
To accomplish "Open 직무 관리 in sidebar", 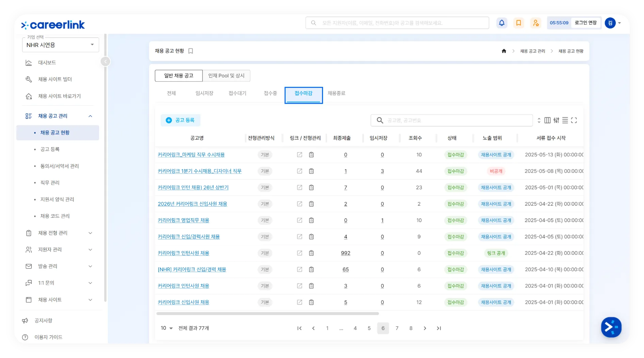I will (50, 183).
